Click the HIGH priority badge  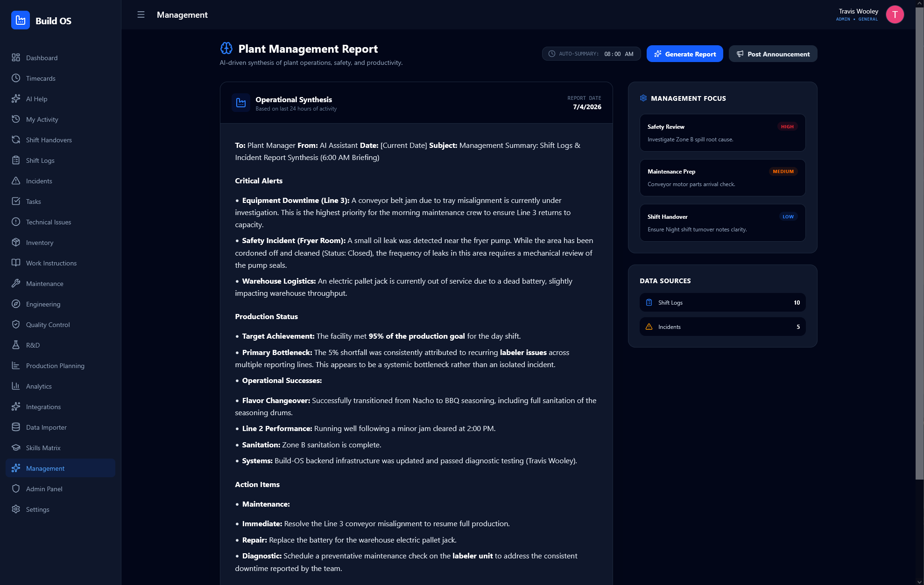tap(787, 126)
